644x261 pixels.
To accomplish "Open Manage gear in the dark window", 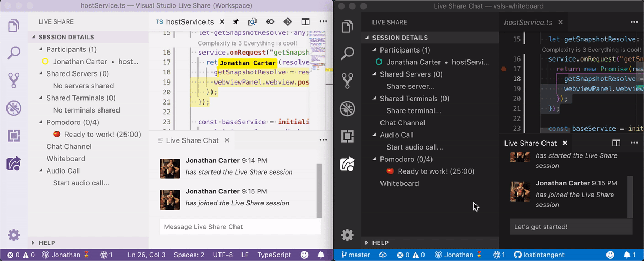I will 348,235.
